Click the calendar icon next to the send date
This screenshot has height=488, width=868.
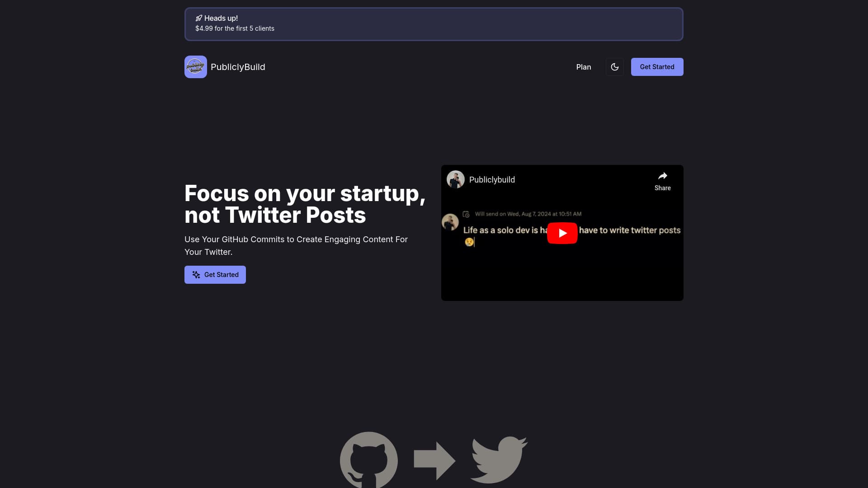[x=466, y=214]
